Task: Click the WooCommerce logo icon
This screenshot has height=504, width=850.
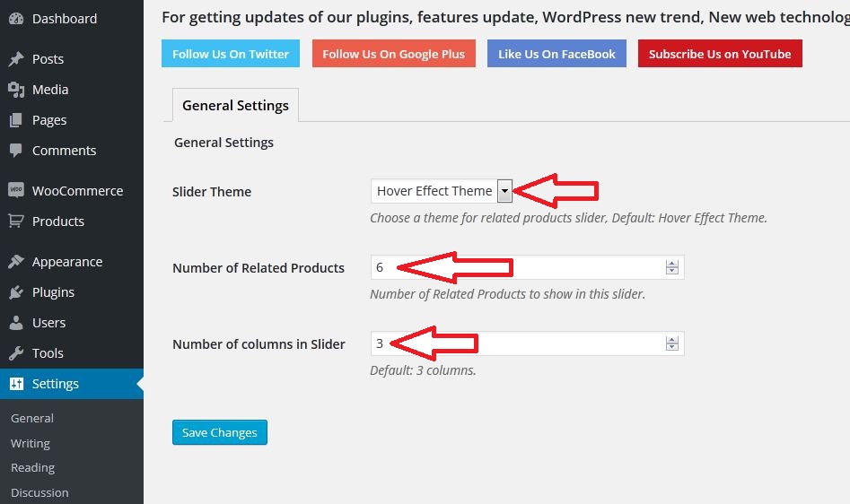Action: (x=16, y=190)
